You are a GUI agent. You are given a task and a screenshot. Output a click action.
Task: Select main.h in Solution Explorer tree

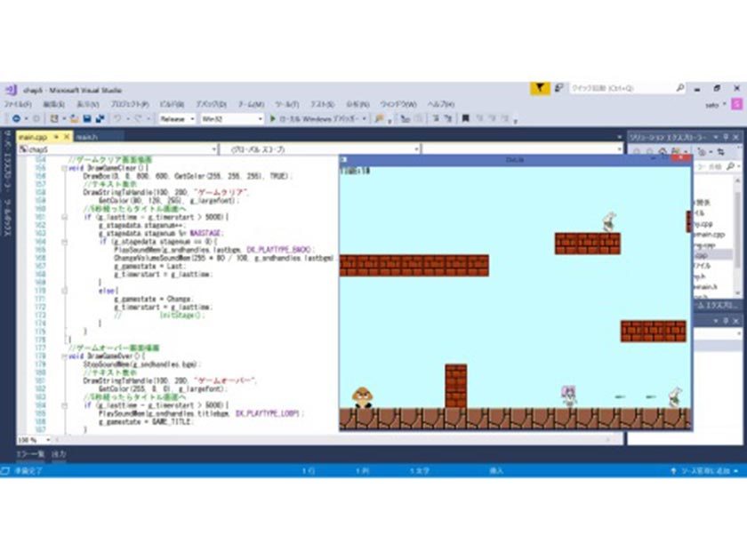coord(705,286)
